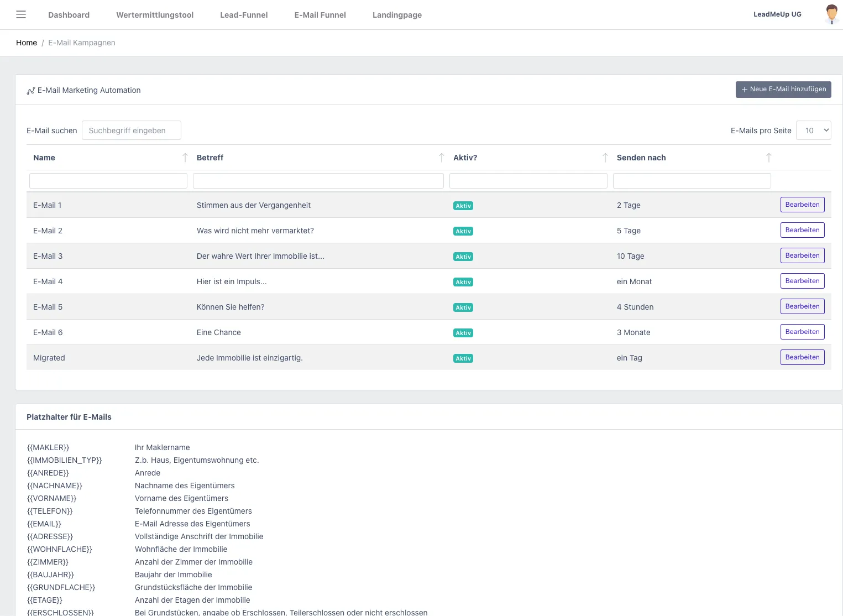Image resolution: width=843 pixels, height=616 pixels.
Task: Open the hamburger navigation menu
Action: pos(21,14)
